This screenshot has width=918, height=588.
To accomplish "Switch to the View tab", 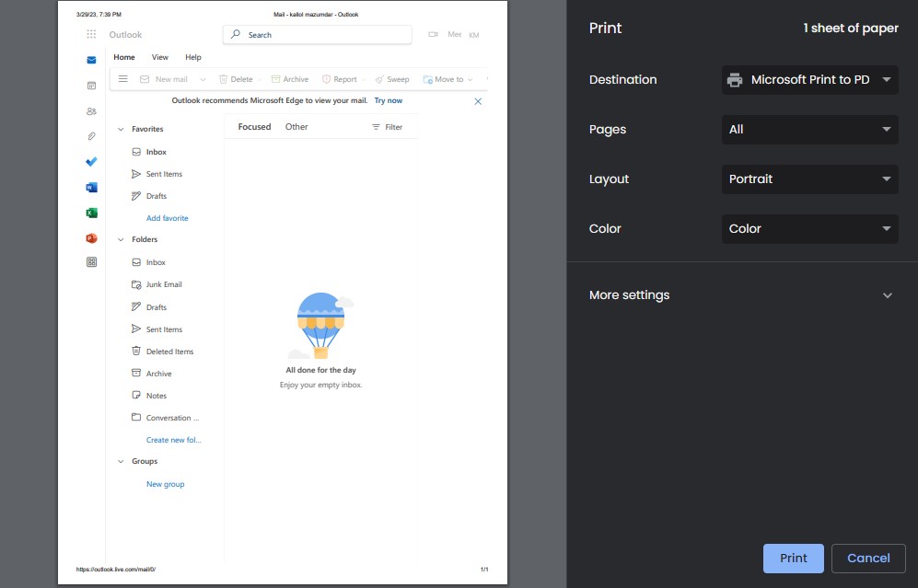I will [160, 57].
